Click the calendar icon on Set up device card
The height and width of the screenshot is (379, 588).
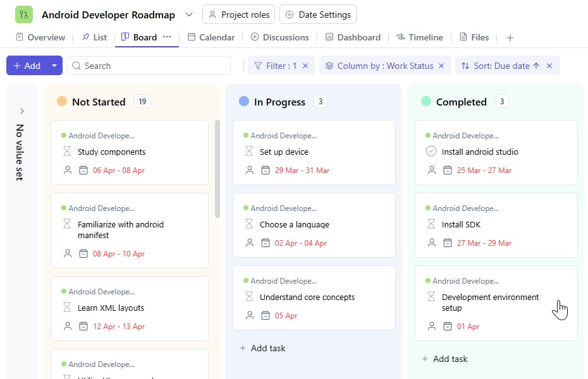point(266,170)
